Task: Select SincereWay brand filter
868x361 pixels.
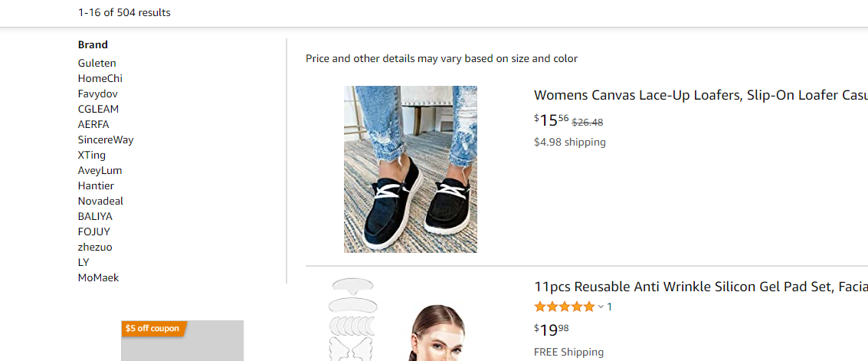Action: point(106,139)
